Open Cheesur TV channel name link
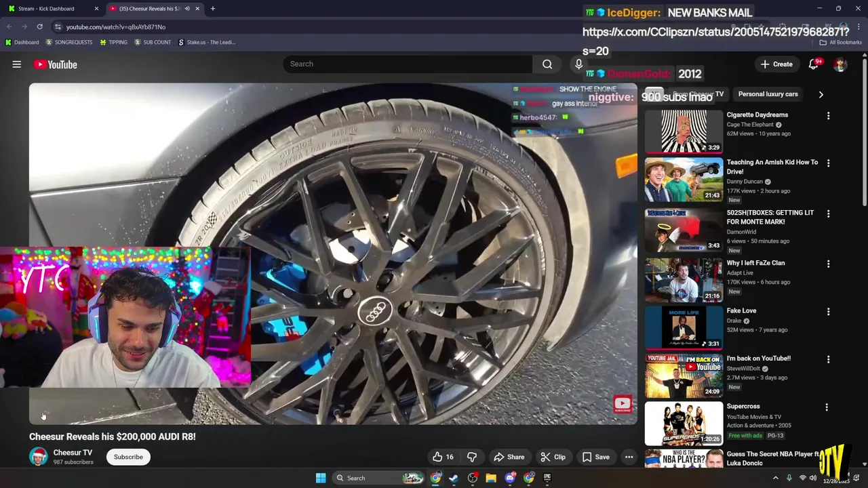The image size is (868, 488). [x=73, y=453]
